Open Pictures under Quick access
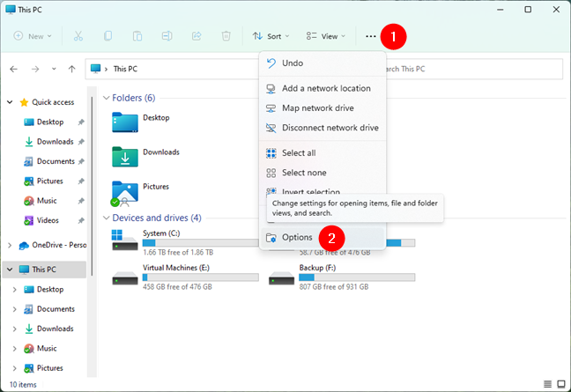Screen dimensions: 571x392 point(50,181)
